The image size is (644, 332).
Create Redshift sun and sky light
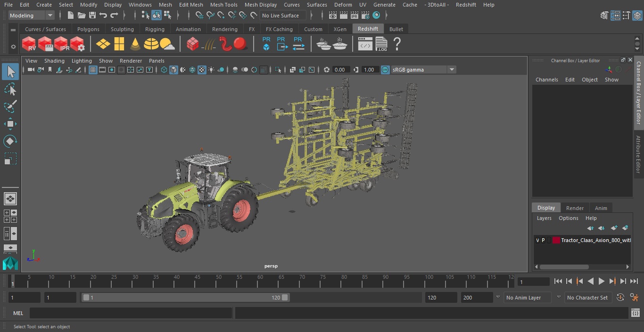pos(167,44)
